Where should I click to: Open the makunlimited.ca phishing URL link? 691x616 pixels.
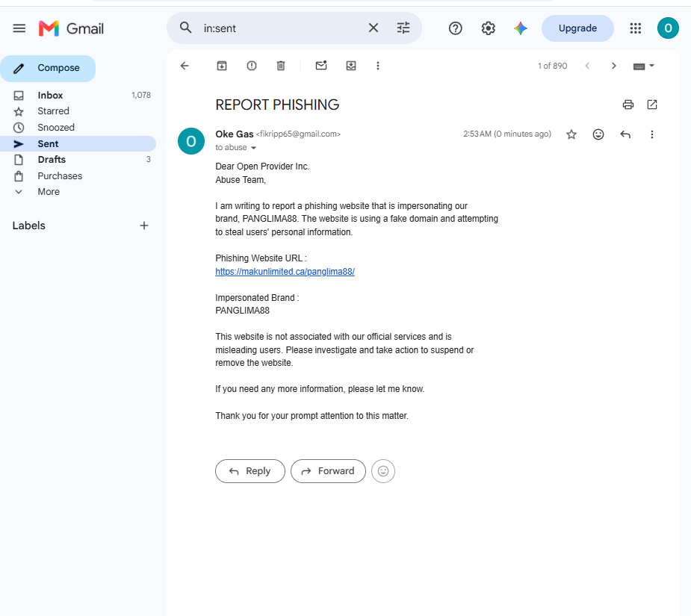285,272
